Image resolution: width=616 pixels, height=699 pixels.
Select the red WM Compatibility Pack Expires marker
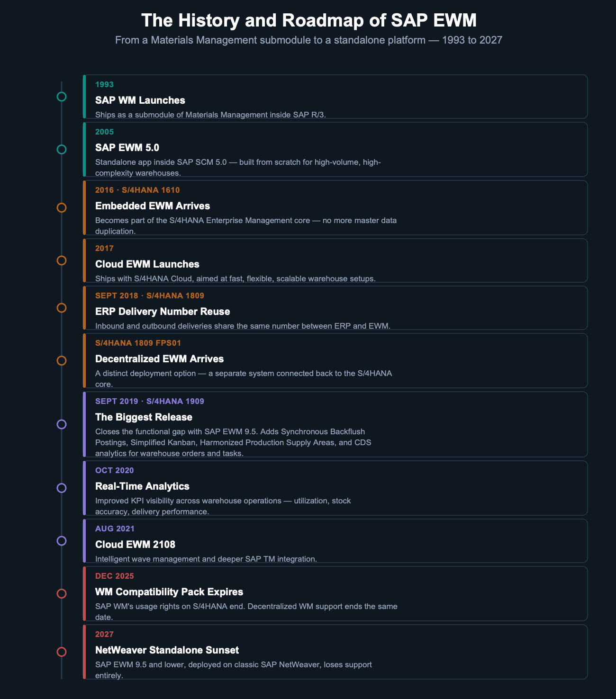[x=61, y=593]
